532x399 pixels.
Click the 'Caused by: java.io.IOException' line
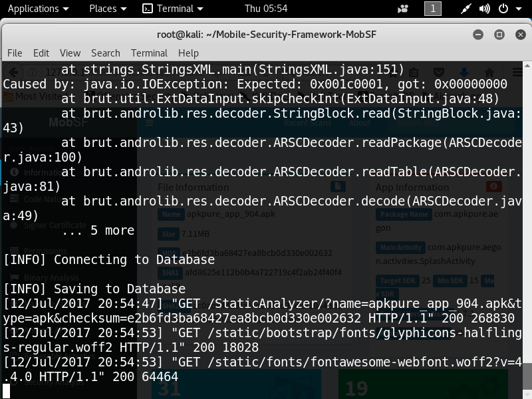[x=255, y=84]
